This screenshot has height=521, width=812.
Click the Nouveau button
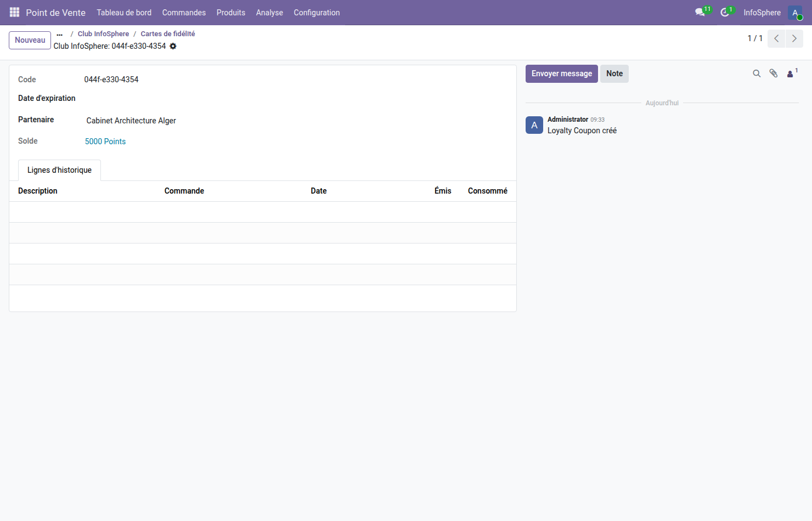click(30, 40)
